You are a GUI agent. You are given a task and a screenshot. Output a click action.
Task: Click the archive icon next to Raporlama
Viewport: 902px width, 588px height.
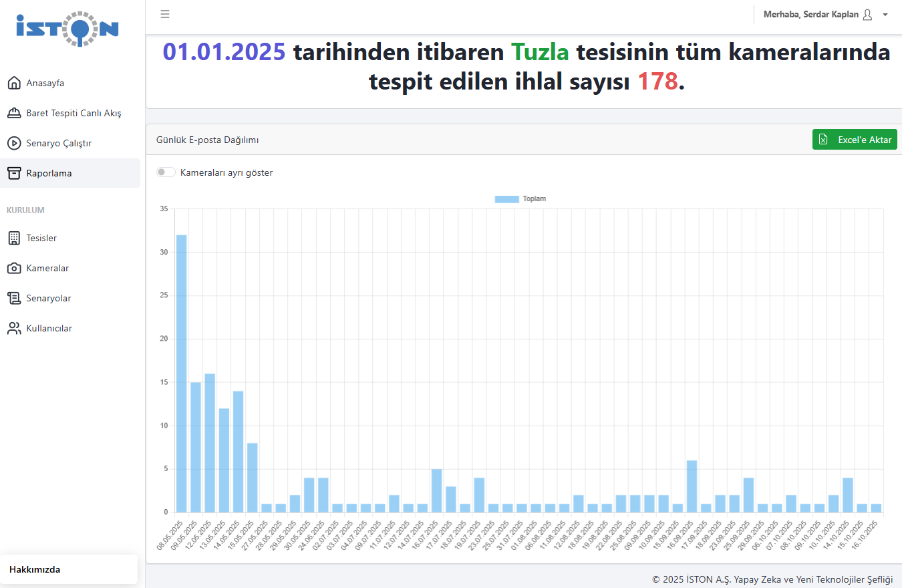(x=14, y=174)
